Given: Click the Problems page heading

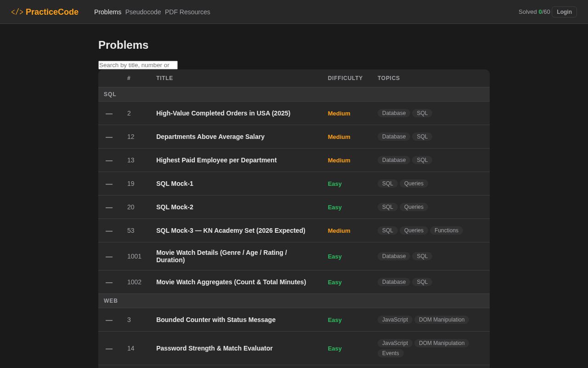Looking at the screenshot, I should click(124, 45).
